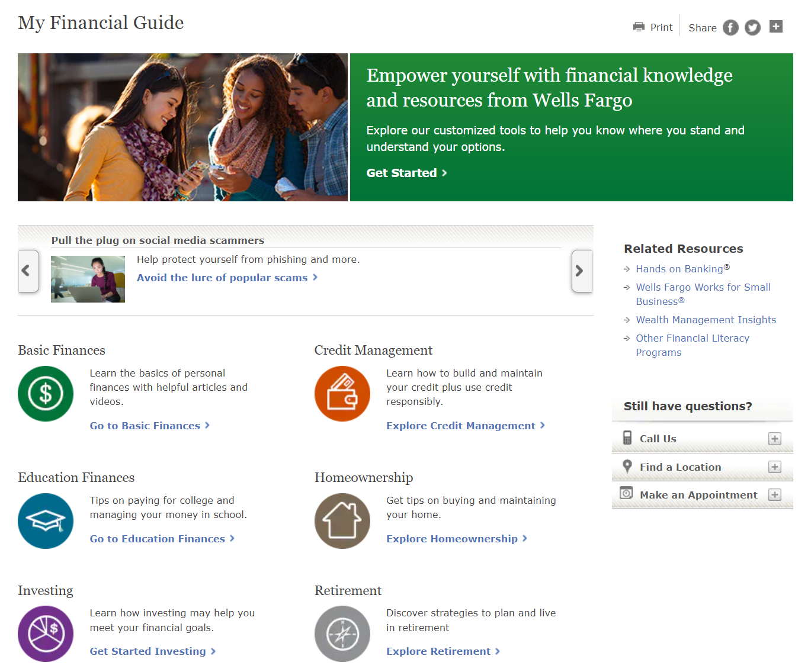The width and height of the screenshot is (811, 672).
Task: Click the gray compass Retirement icon
Action: pos(342,634)
